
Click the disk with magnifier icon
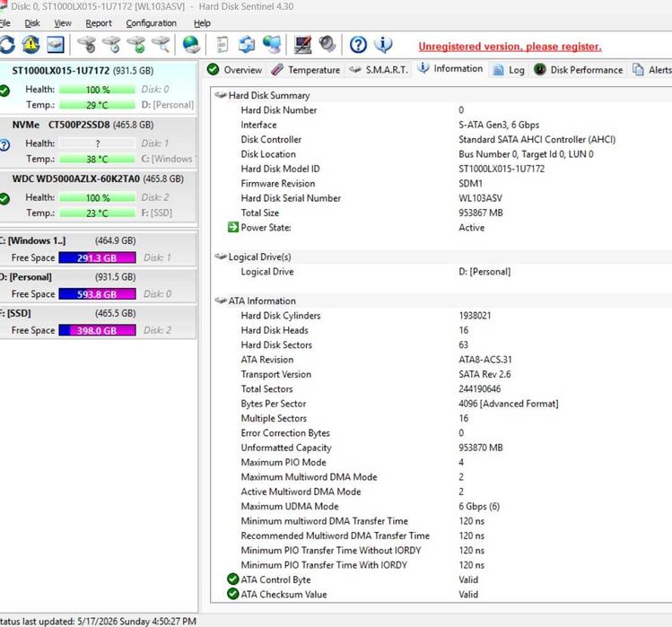[161, 45]
